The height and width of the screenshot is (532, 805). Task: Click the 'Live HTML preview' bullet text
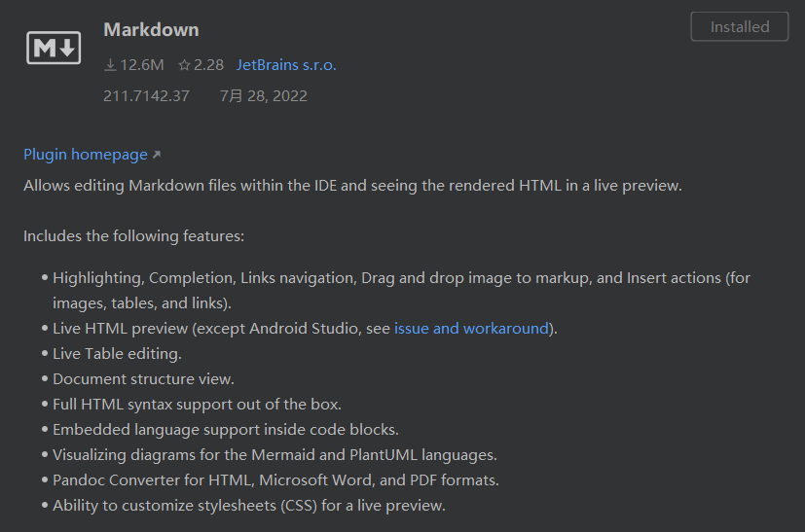305,329
